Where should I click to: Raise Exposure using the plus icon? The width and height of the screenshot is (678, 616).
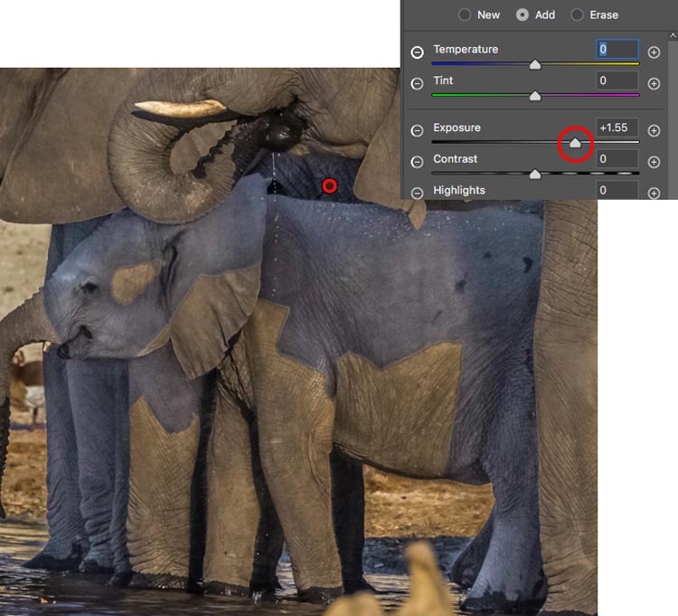[654, 130]
